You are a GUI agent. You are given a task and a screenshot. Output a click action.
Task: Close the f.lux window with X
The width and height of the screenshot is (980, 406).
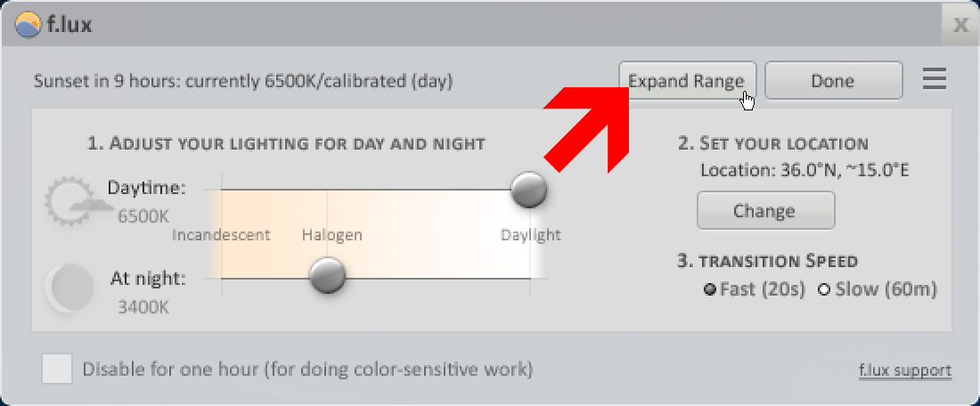[960, 25]
